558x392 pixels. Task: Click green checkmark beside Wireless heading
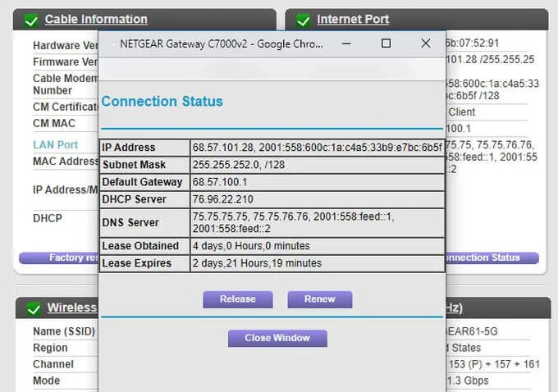[x=33, y=309]
